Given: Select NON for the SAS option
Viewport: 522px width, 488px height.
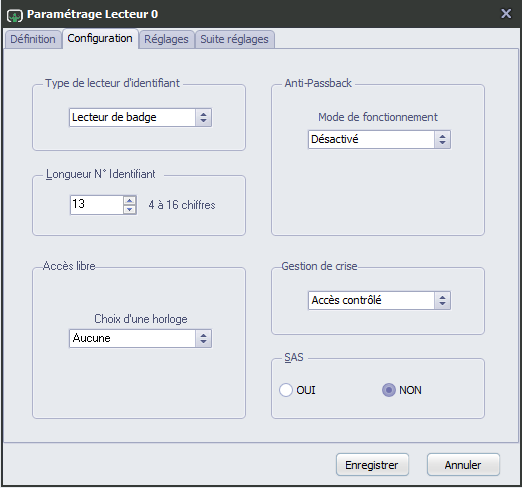Looking at the screenshot, I should tap(389, 390).
